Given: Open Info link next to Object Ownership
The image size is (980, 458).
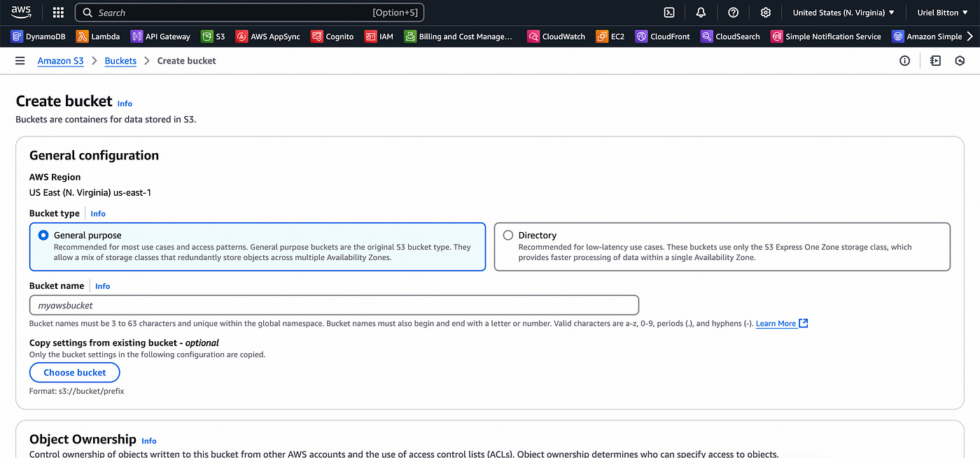Looking at the screenshot, I should [x=148, y=441].
